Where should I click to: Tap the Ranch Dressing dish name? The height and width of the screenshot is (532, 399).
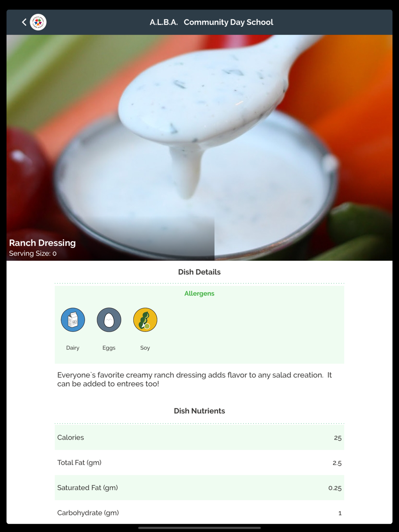point(42,243)
